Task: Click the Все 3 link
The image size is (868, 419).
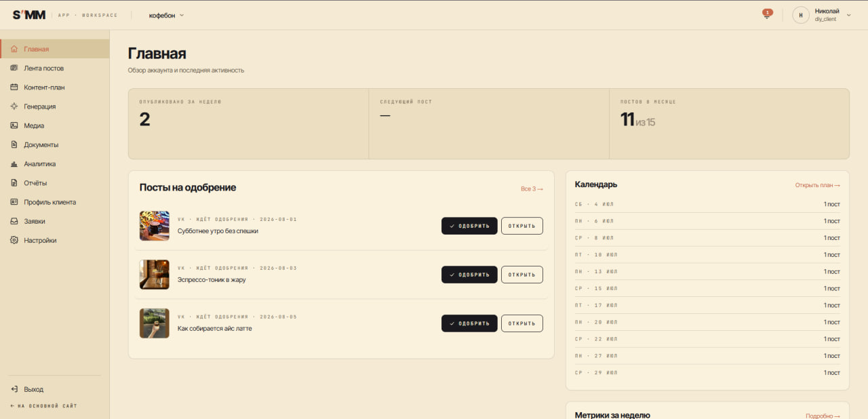Action: (532, 188)
